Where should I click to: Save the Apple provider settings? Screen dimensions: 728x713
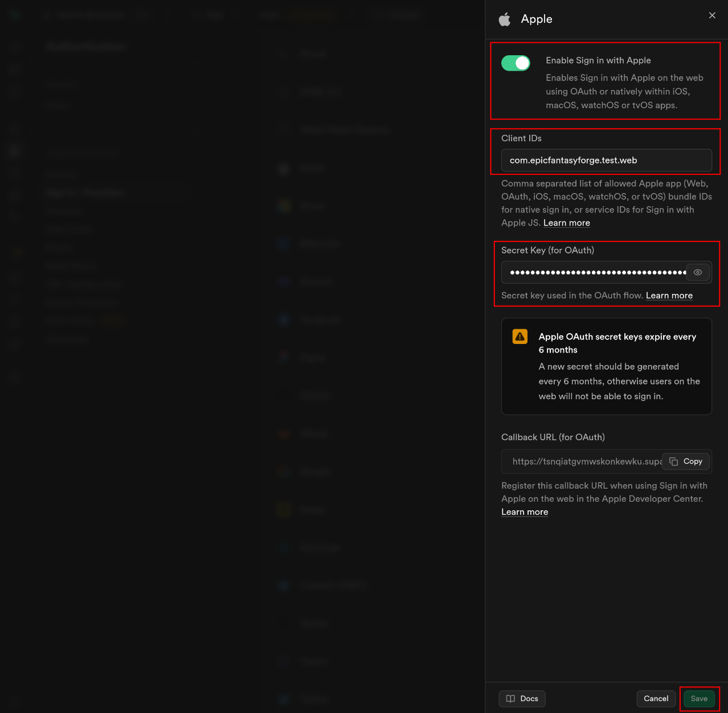coord(699,699)
